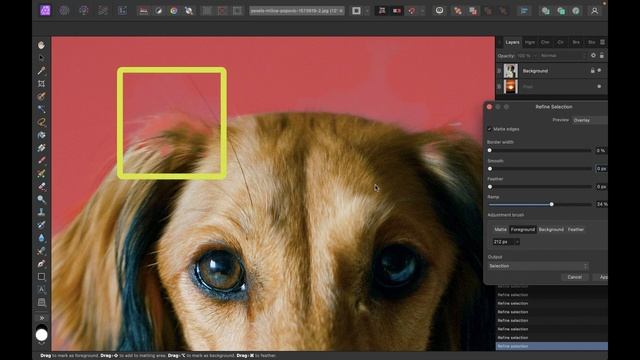The width and height of the screenshot is (640, 360).
Task: Select the Crop tool
Action: pyautogui.click(x=41, y=84)
